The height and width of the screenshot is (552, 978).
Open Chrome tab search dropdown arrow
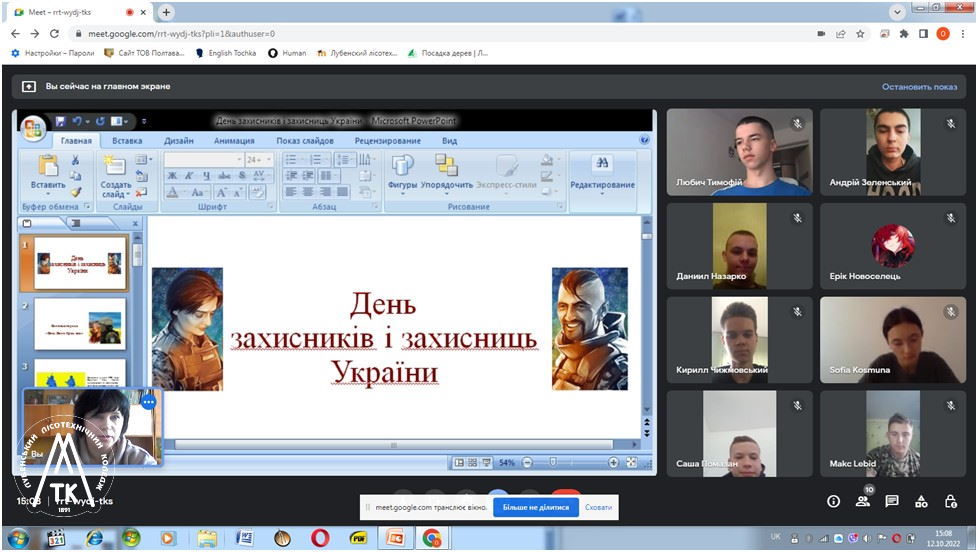pos(896,12)
